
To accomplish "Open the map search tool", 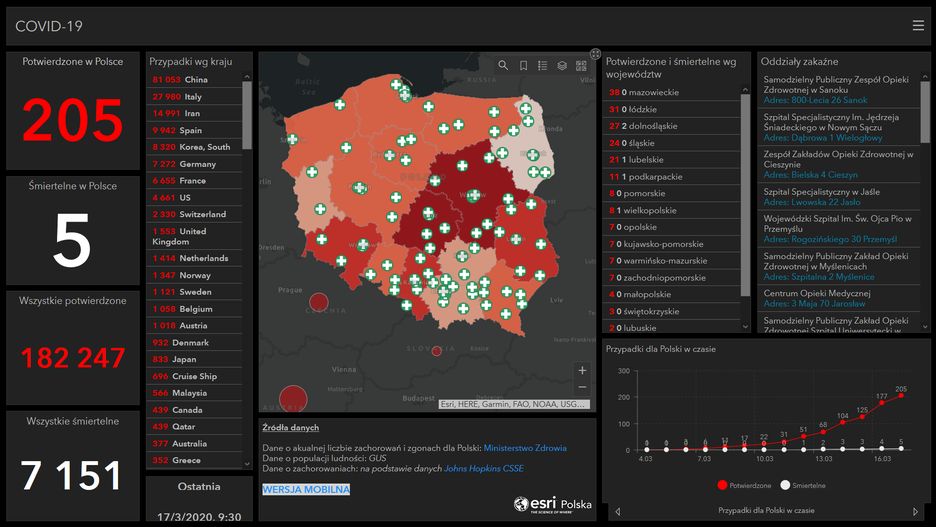I will [503, 66].
